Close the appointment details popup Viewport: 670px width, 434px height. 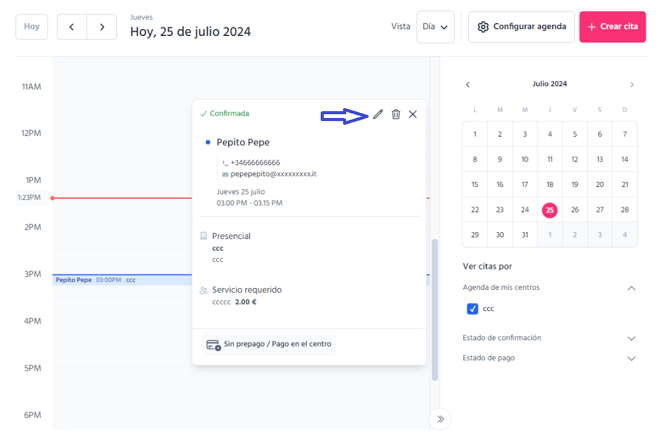tap(413, 115)
